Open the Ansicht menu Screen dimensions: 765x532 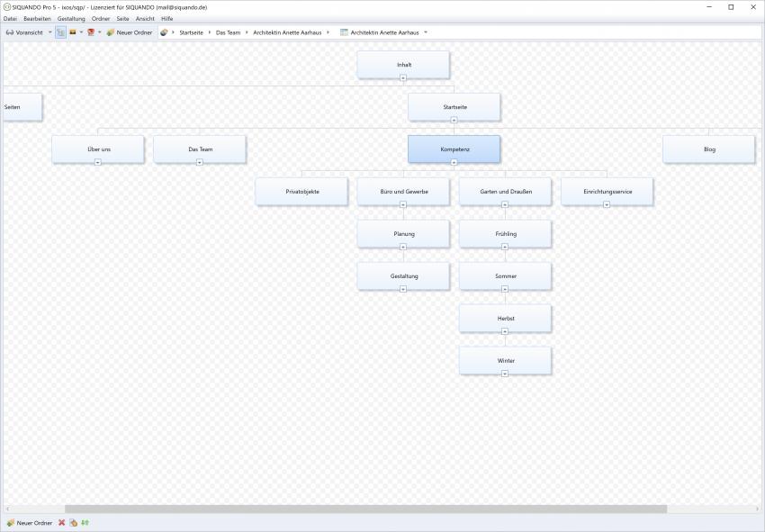point(145,18)
